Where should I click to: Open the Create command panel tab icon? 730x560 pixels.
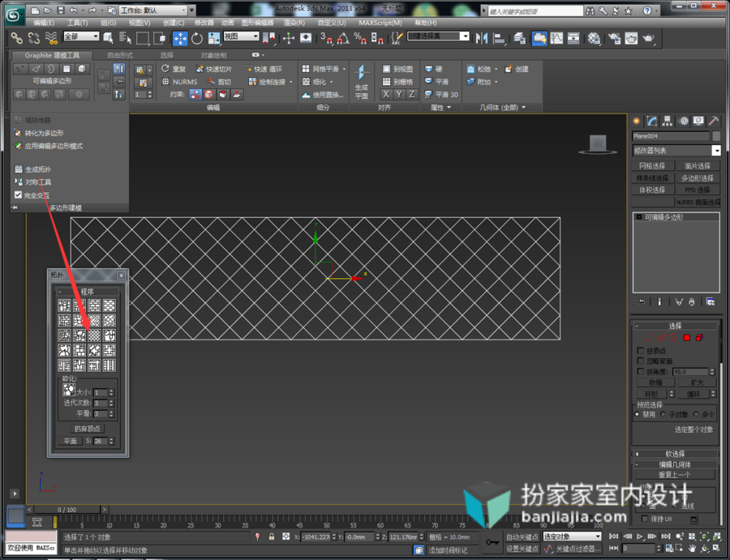(x=637, y=122)
